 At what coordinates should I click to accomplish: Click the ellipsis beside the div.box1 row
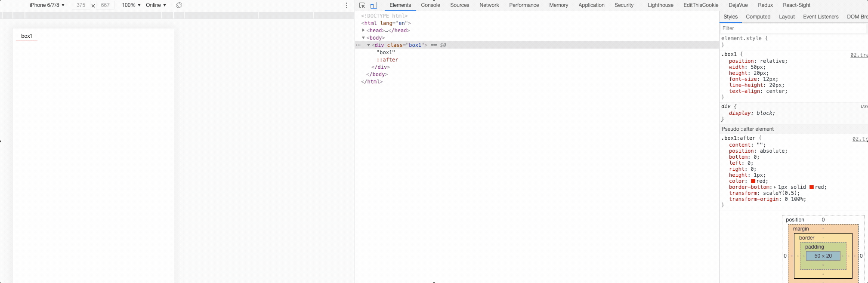coord(358,45)
